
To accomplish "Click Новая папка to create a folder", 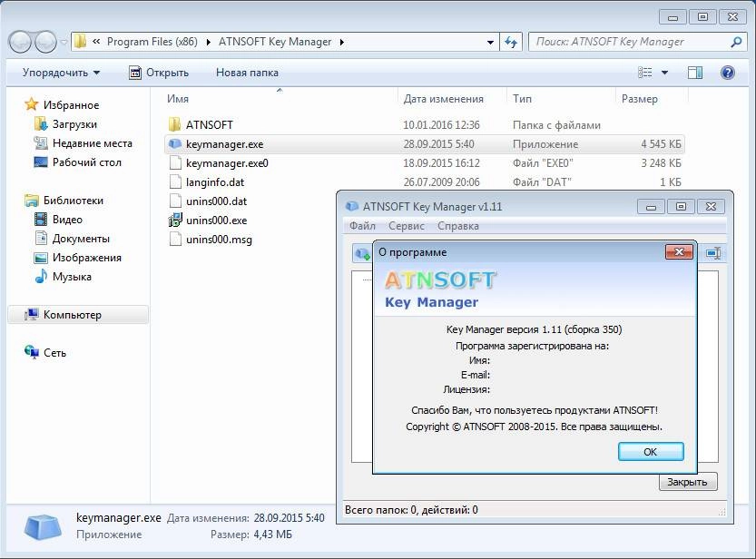I will click(x=247, y=73).
